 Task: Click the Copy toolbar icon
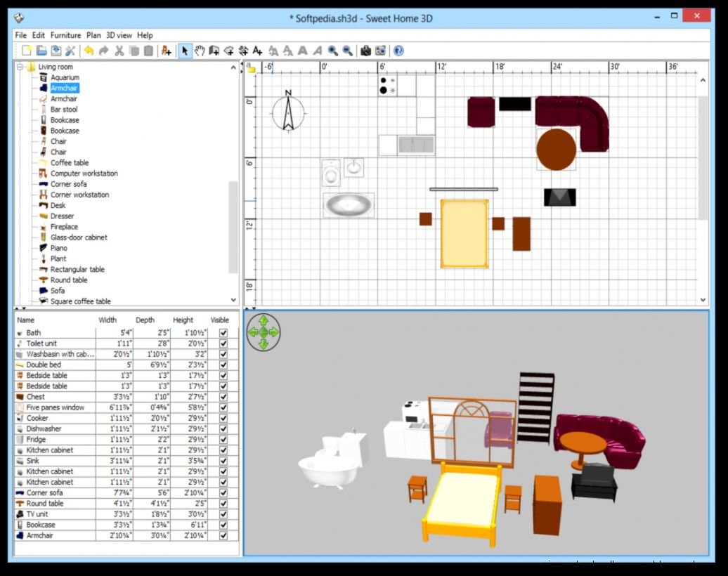point(134,51)
